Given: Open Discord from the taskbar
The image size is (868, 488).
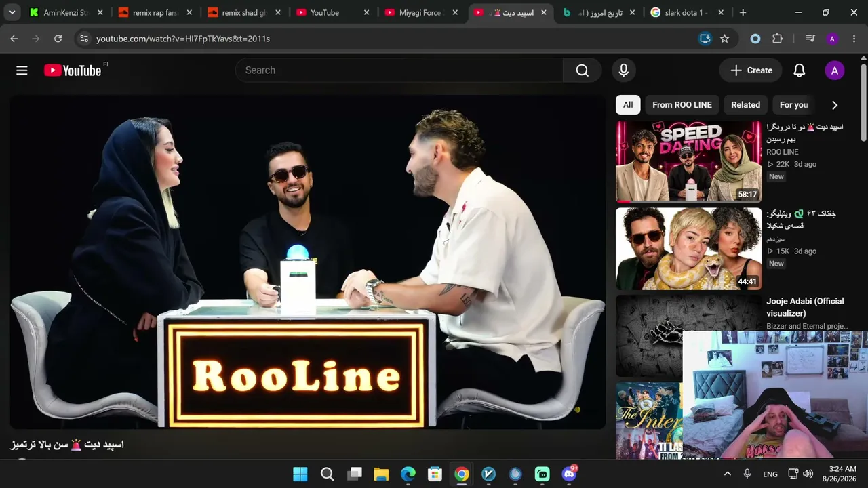Looking at the screenshot, I should pos(570,474).
